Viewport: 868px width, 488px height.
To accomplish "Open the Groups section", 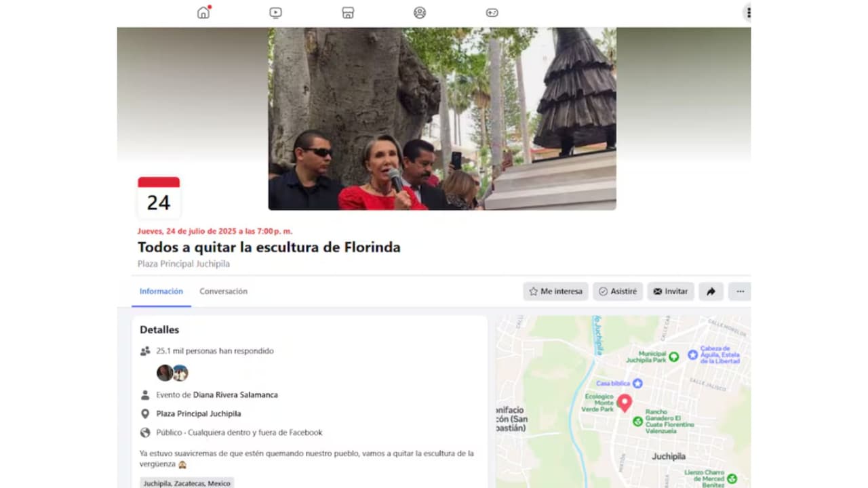I will click(x=420, y=12).
